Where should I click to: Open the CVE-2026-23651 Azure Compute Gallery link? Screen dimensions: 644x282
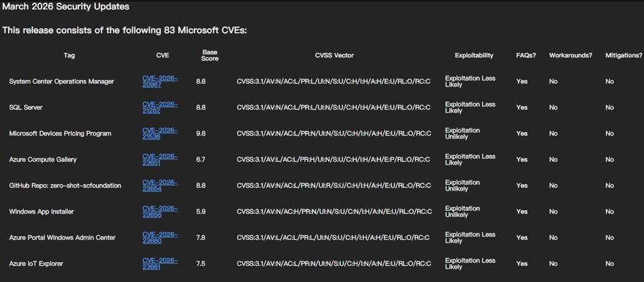pyautogui.click(x=160, y=159)
